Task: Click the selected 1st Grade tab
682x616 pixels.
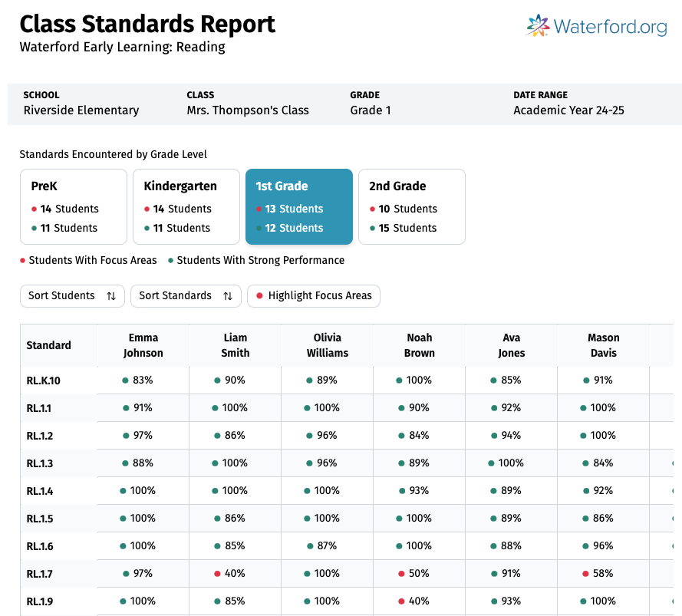Action: [298, 206]
